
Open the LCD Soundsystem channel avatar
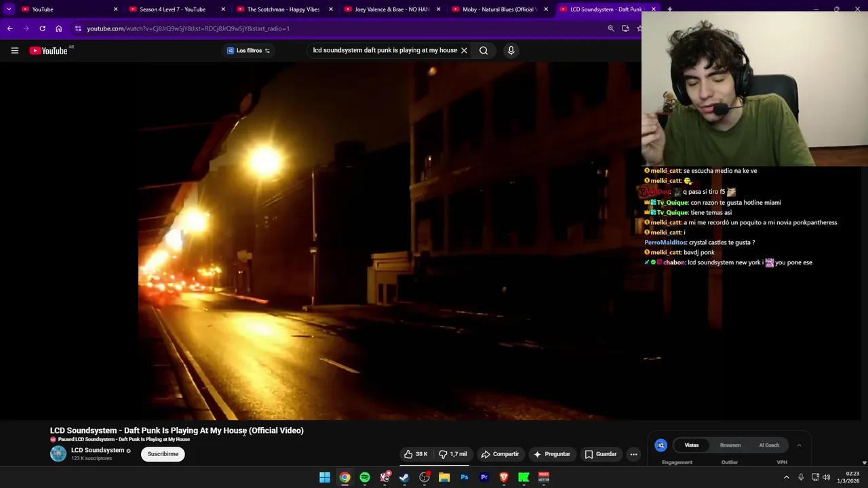click(58, 453)
